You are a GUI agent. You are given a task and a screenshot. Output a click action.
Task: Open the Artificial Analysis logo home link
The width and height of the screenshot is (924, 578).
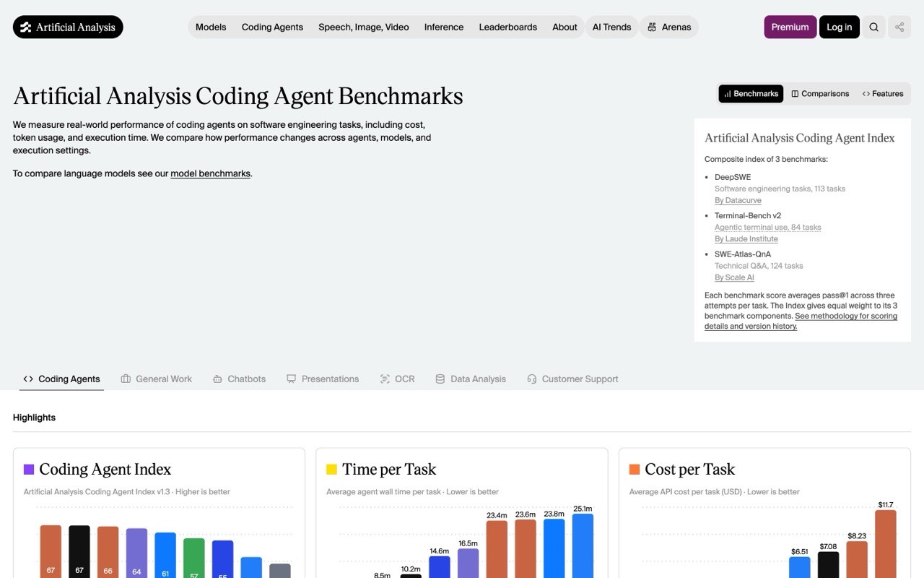click(x=68, y=27)
